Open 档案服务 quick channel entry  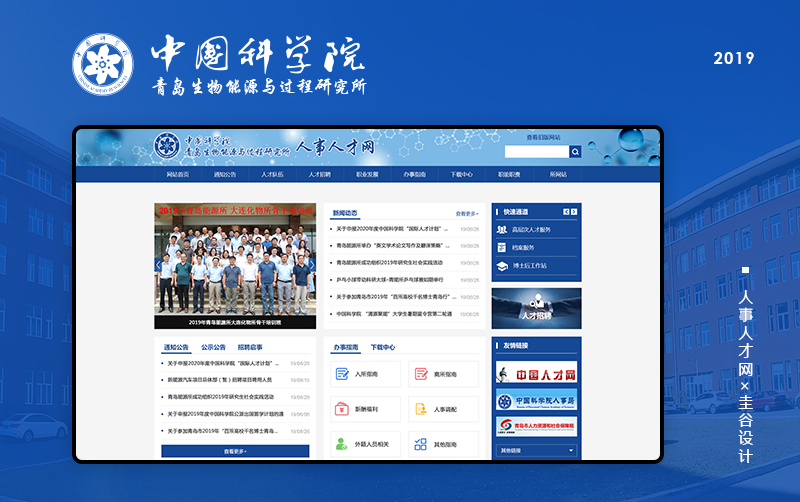pos(503,247)
